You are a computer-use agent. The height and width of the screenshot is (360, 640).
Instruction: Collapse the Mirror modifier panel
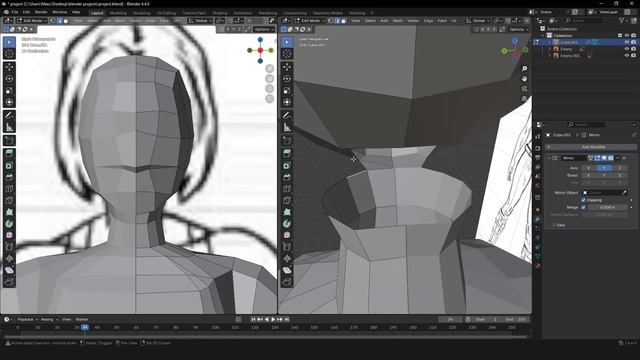coord(549,158)
